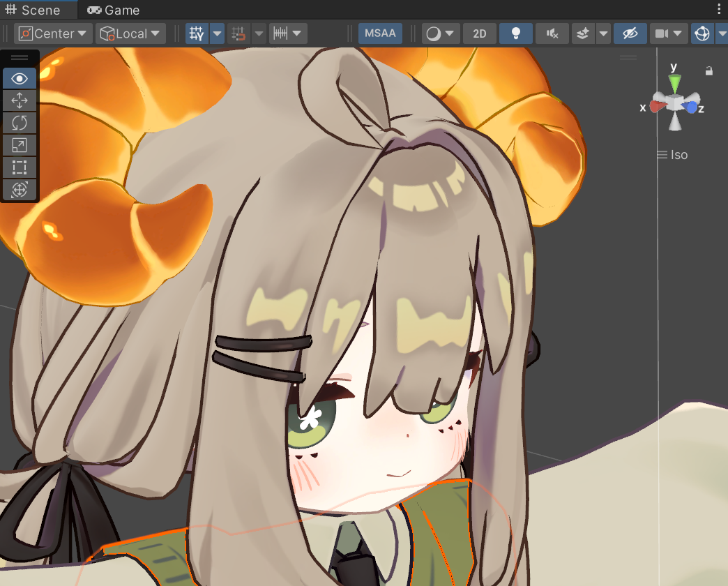Toggle scene lighting bulb icon

[x=516, y=33]
